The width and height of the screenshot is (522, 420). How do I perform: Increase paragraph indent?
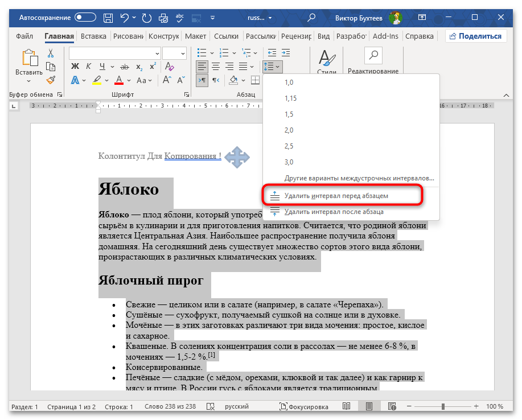pos(286,52)
